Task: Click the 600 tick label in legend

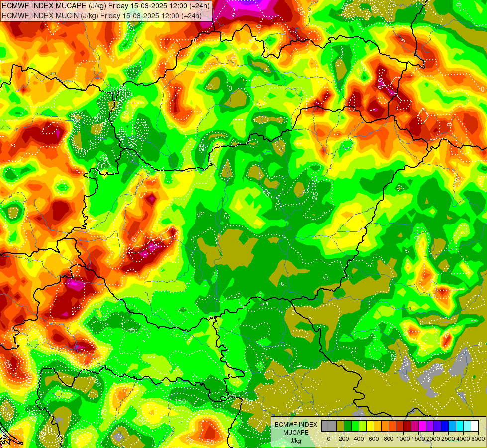Action: [x=374, y=439]
